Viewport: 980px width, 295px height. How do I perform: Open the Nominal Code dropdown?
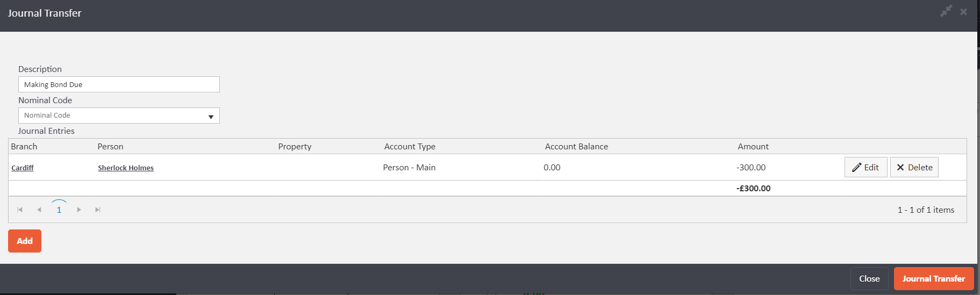pyautogui.click(x=119, y=116)
